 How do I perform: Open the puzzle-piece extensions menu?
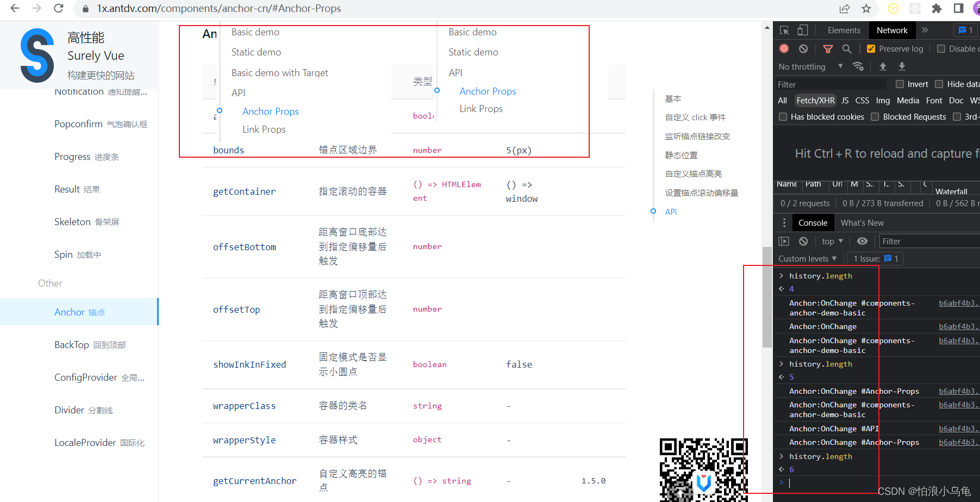[x=937, y=8]
